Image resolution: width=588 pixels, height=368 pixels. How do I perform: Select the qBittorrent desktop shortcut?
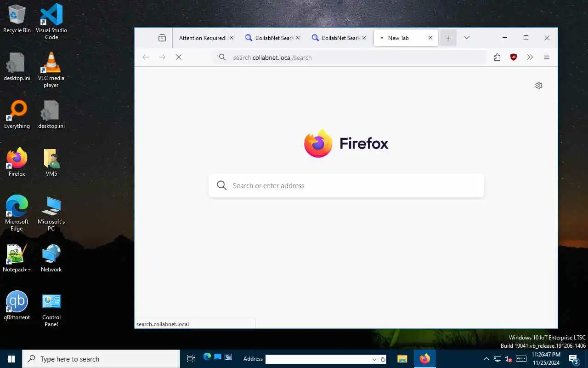(17, 306)
